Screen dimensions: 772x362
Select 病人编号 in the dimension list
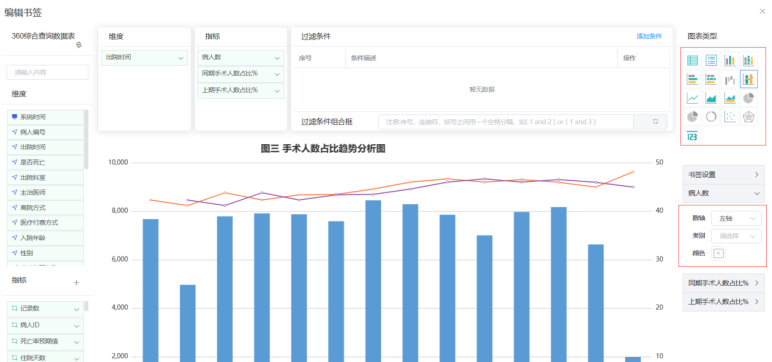pyautogui.click(x=45, y=132)
